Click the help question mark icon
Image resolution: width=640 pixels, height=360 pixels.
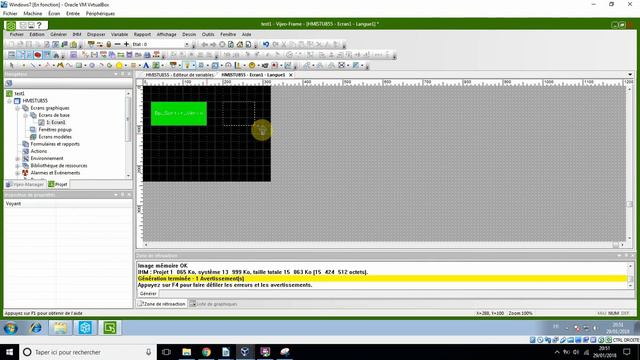[x=39, y=25]
